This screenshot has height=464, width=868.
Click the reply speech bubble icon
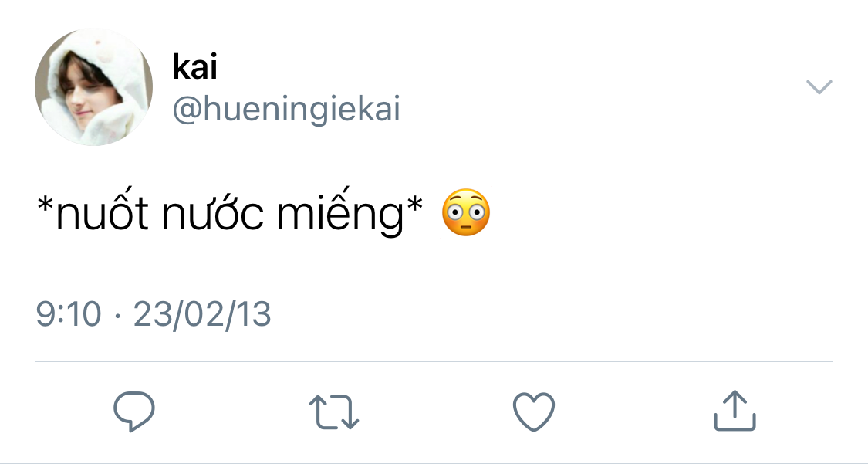tap(134, 411)
